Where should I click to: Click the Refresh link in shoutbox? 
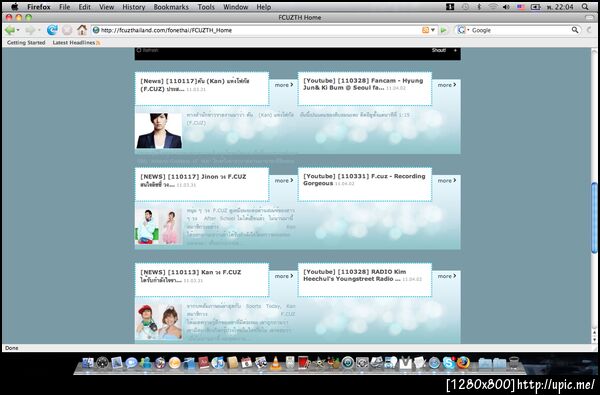coord(148,50)
